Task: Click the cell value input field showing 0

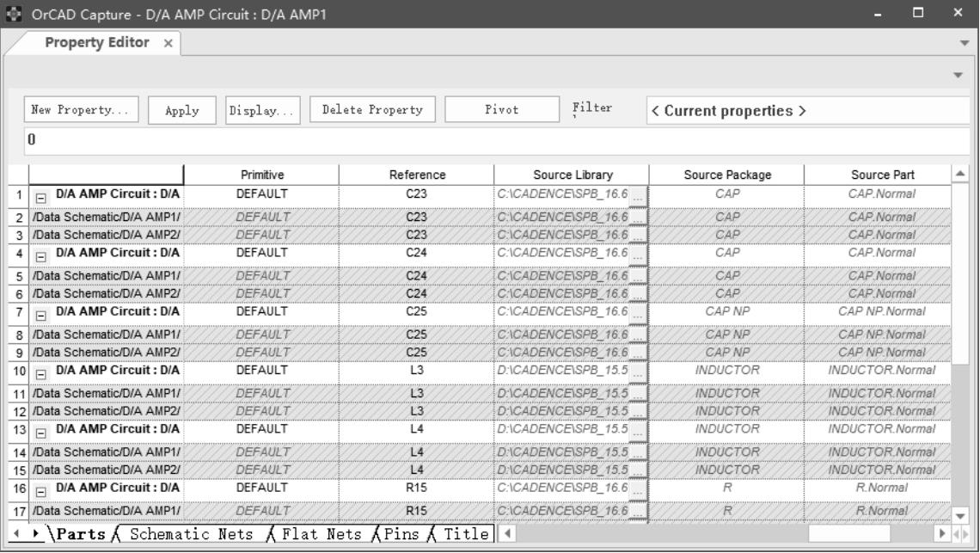Action: click(497, 139)
